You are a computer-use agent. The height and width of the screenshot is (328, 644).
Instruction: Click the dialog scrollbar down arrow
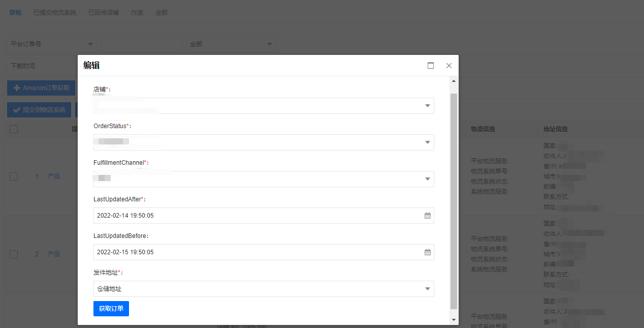point(454,320)
